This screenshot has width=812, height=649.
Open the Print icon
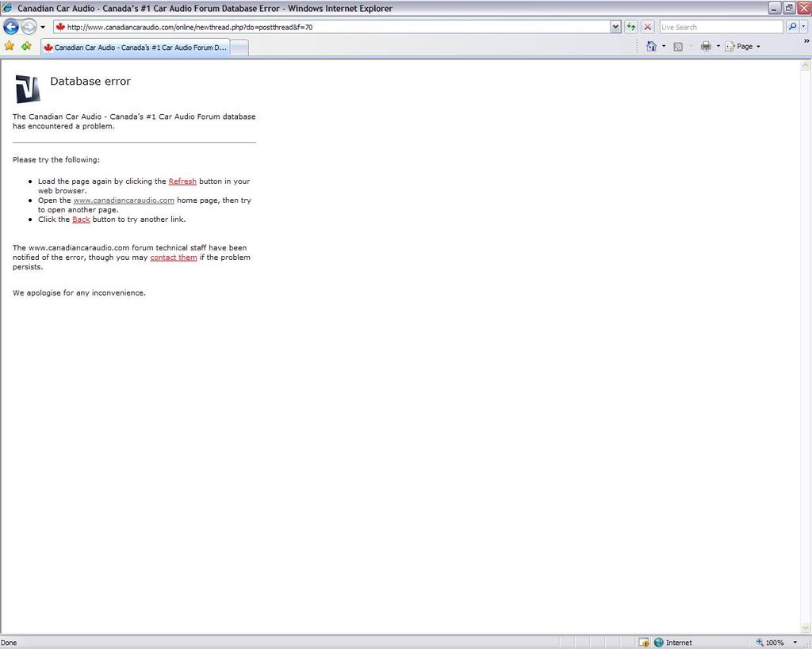704,46
